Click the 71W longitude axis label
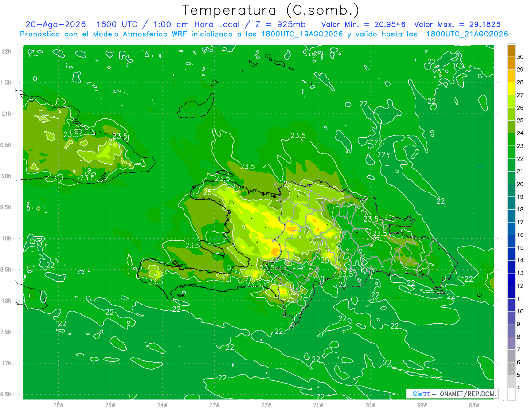This screenshot has width=532, height=411. [318, 405]
